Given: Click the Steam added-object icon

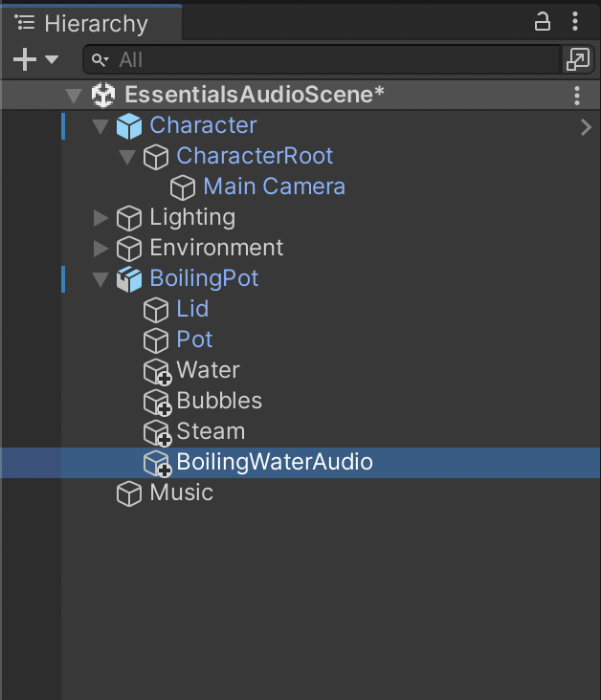Looking at the screenshot, I should [156, 432].
